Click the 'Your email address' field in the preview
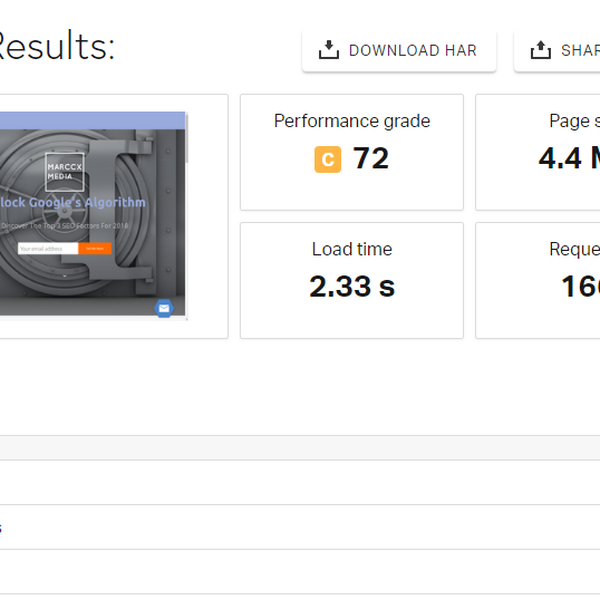 click(47, 248)
